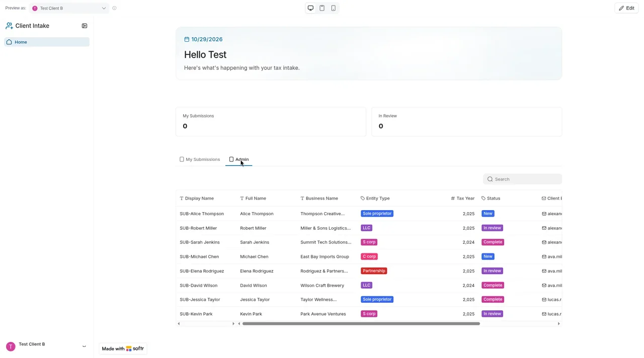Click Complete status for Sarah Jenkins
Screen dimensions: 644x358
tap(493, 242)
